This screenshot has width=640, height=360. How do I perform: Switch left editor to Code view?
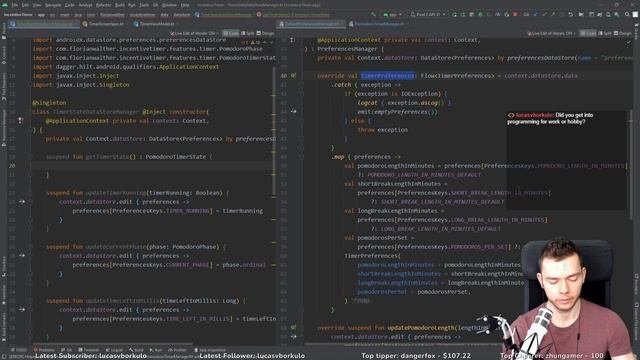tap(231, 33)
